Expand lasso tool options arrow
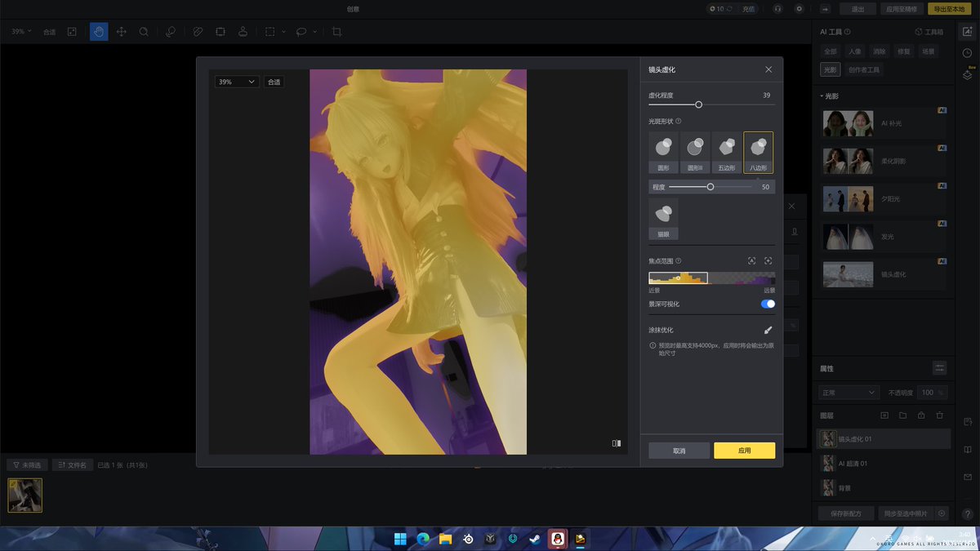Viewport: 980px width, 551px height. click(x=315, y=32)
